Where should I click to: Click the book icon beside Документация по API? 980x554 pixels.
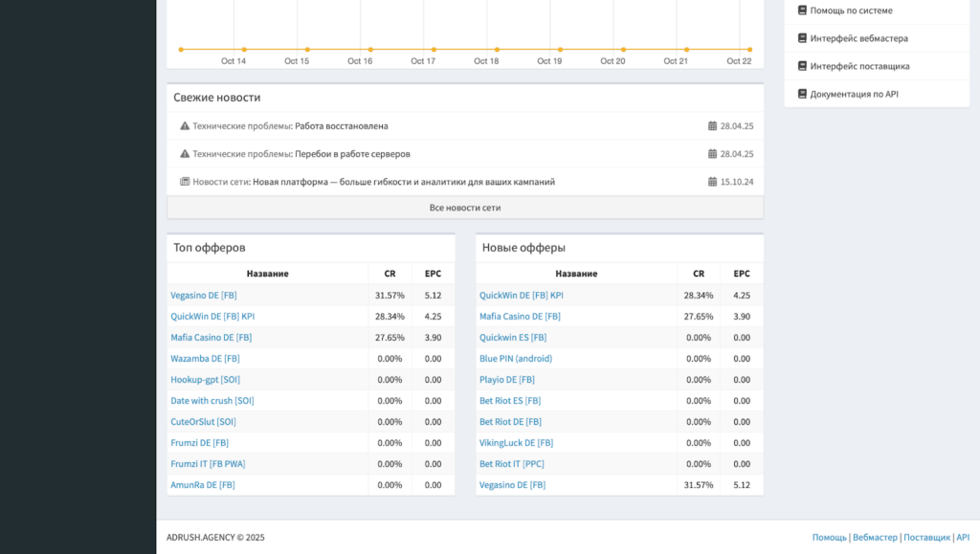pyautogui.click(x=802, y=94)
